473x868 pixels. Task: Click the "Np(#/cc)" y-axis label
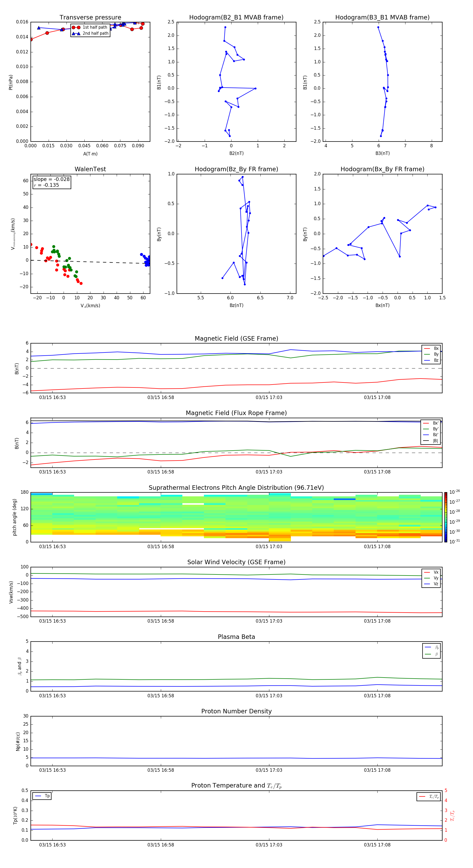pyautogui.click(x=18, y=741)
